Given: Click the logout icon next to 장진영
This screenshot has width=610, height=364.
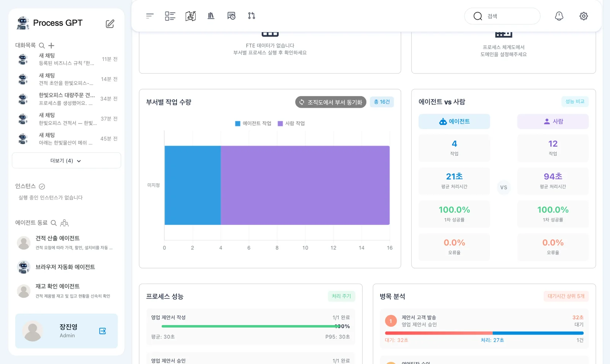Looking at the screenshot, I should 103,331.
